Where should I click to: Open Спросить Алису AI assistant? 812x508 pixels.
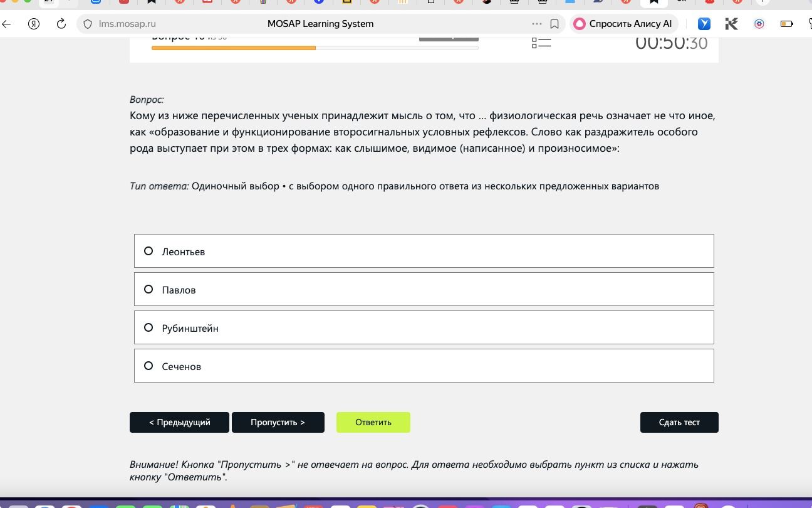tap(623, 24)
